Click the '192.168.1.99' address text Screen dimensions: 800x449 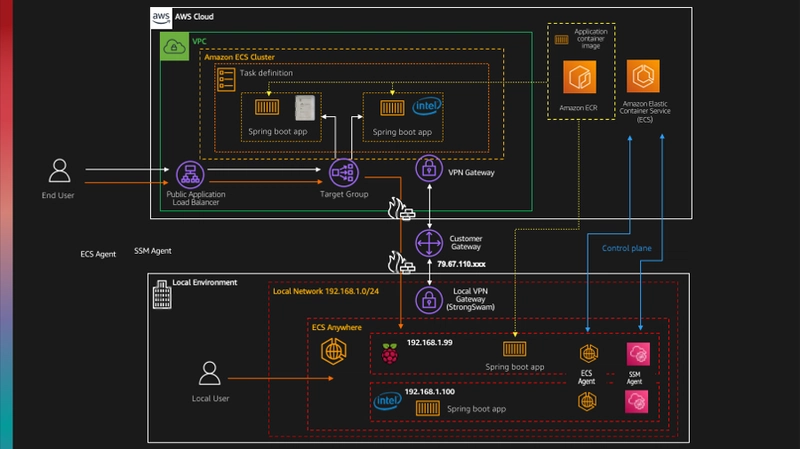click(430, 342)
